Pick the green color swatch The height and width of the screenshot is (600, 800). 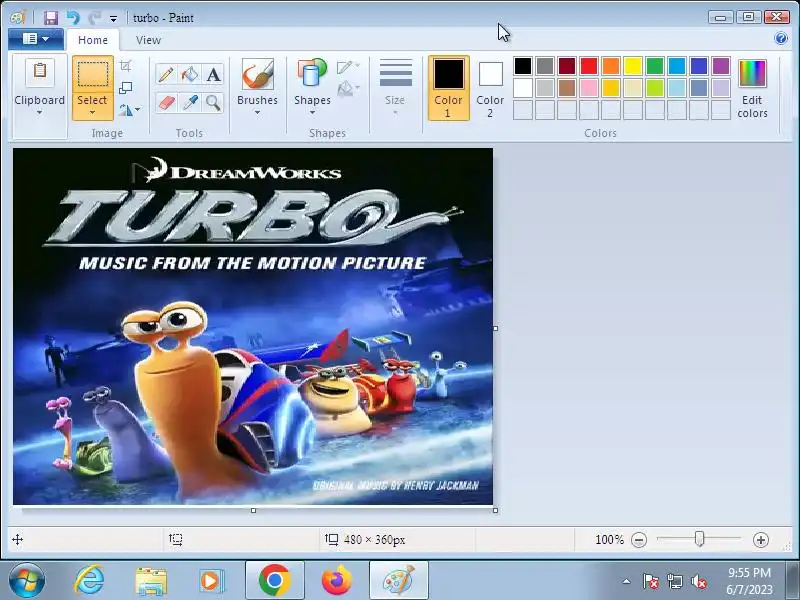click(655, 66)
